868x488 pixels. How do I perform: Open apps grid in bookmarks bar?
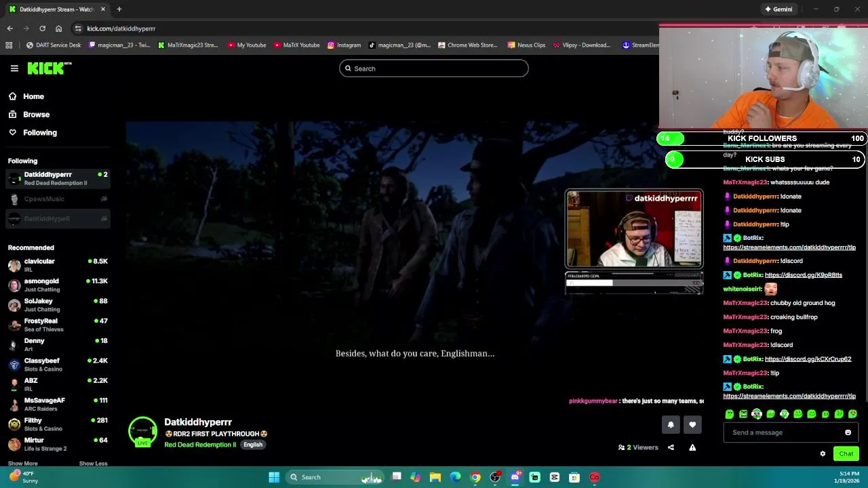[9, 45]
